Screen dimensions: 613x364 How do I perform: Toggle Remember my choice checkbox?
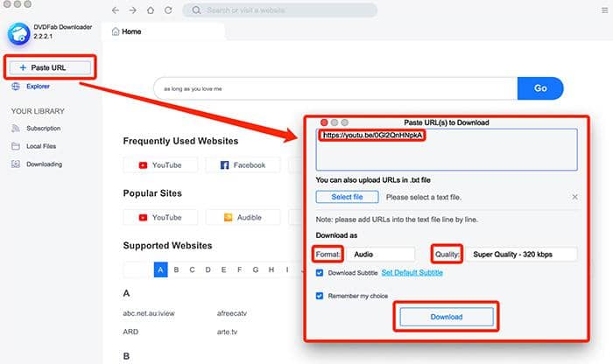[x=320, y=296]
